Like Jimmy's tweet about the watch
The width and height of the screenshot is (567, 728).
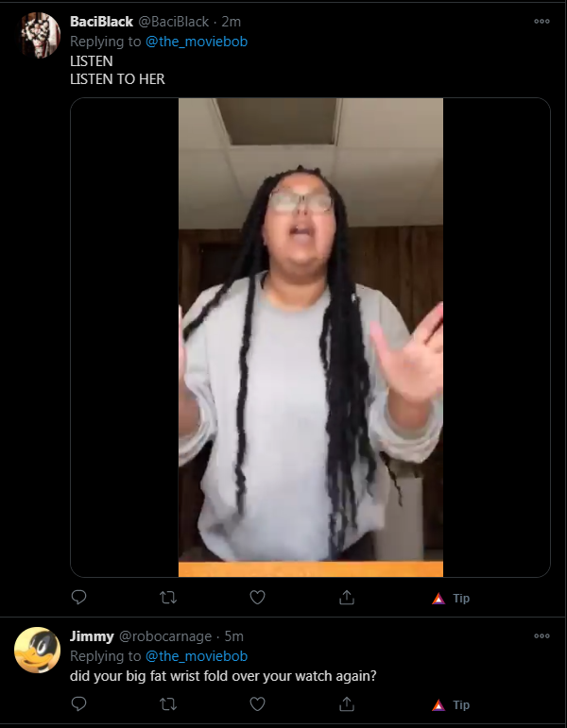[x=257, y=703]
